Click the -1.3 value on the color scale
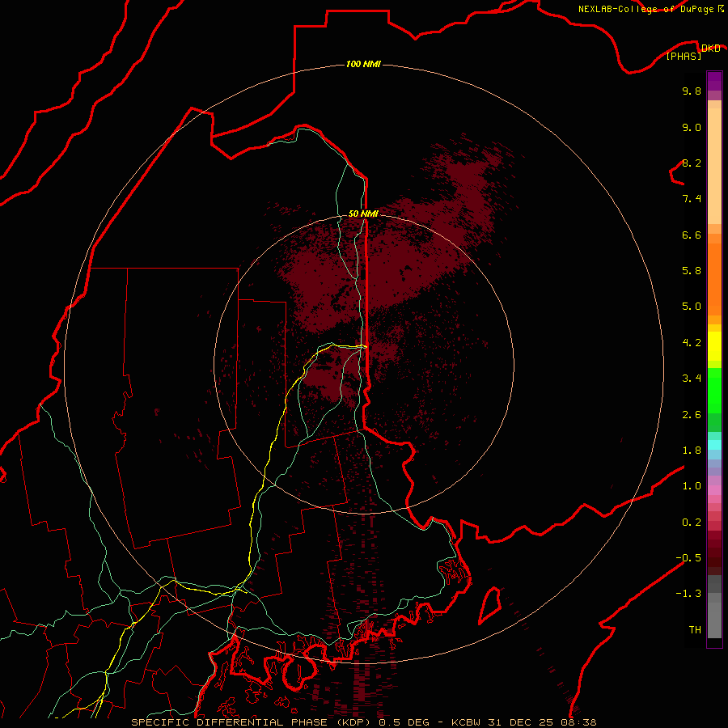Screen dimensions: 728x728 click(x=688, y=594)
